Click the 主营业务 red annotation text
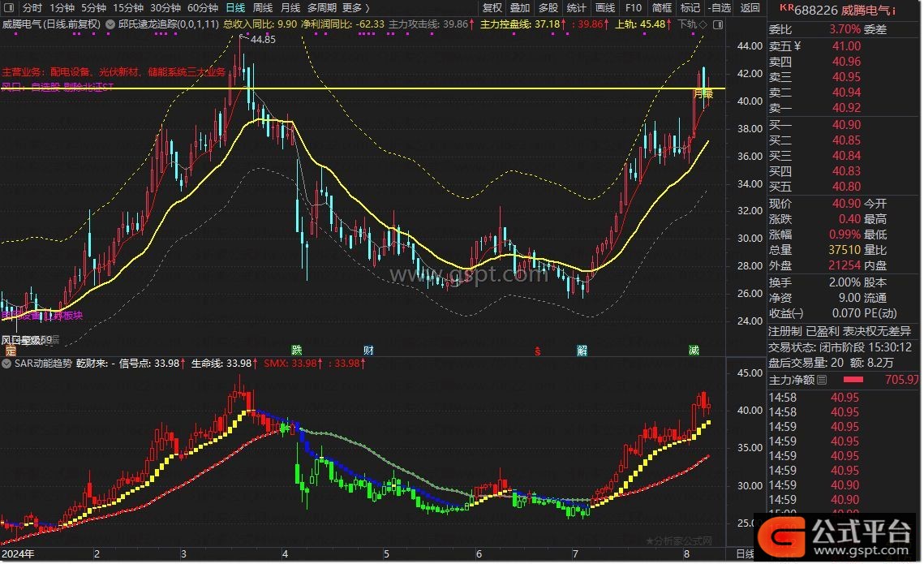The image size is (924, 564). pos(114,72)
